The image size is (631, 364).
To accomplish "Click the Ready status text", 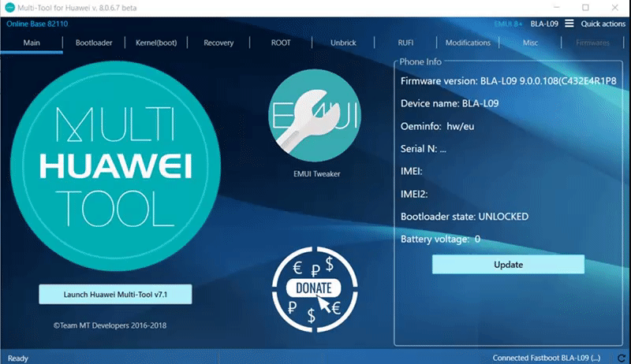I will coord(18,358).
